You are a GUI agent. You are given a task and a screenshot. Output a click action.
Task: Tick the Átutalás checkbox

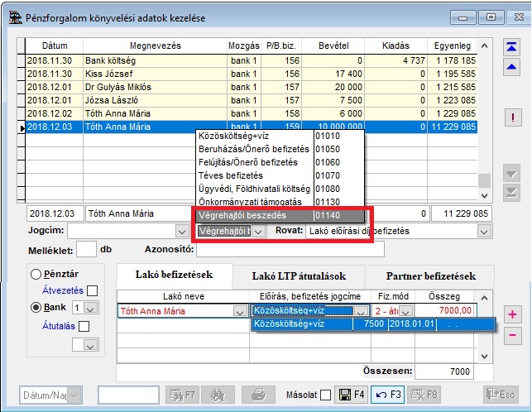83,327
